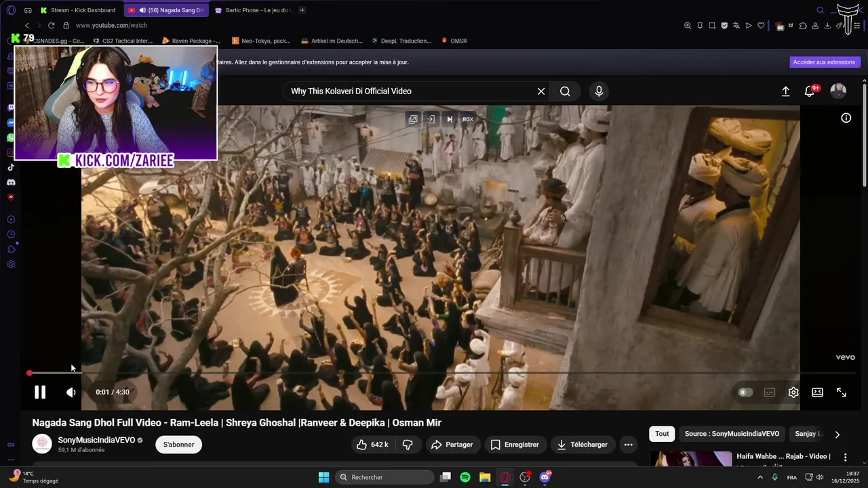The height and width of the screenshot is (488, 868).
Task: Switch to the Gartic Phone tab
Action: pyautogui.click(x=252, y=10)
